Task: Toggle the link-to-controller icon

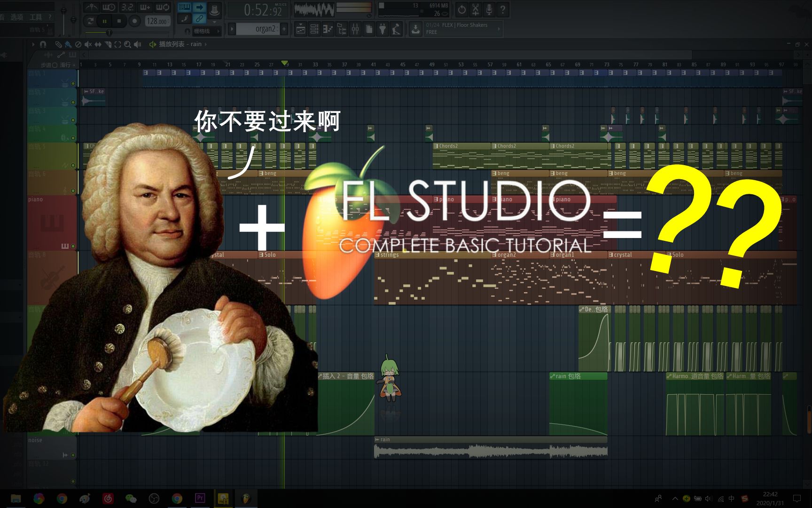Action: click(x=199, y=18)
